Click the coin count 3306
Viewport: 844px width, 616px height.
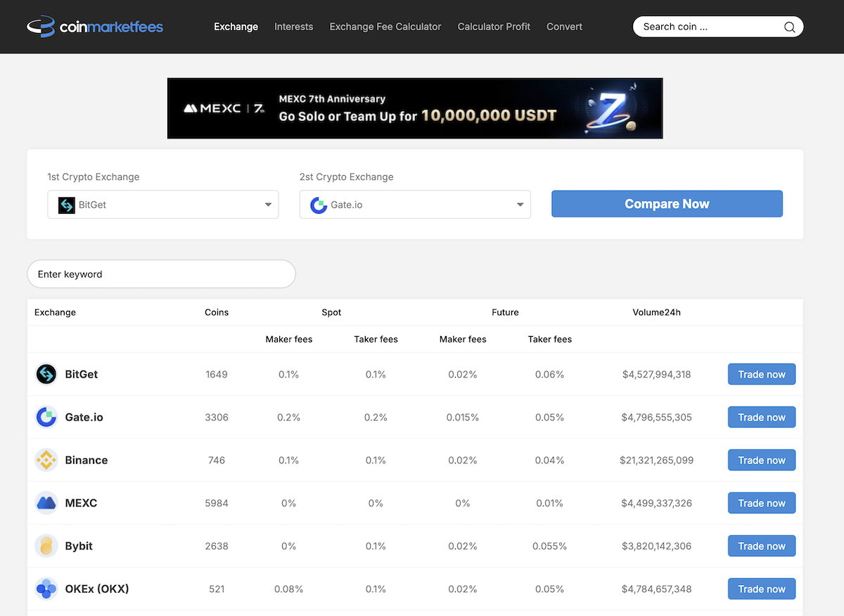[x=217, y=417]
